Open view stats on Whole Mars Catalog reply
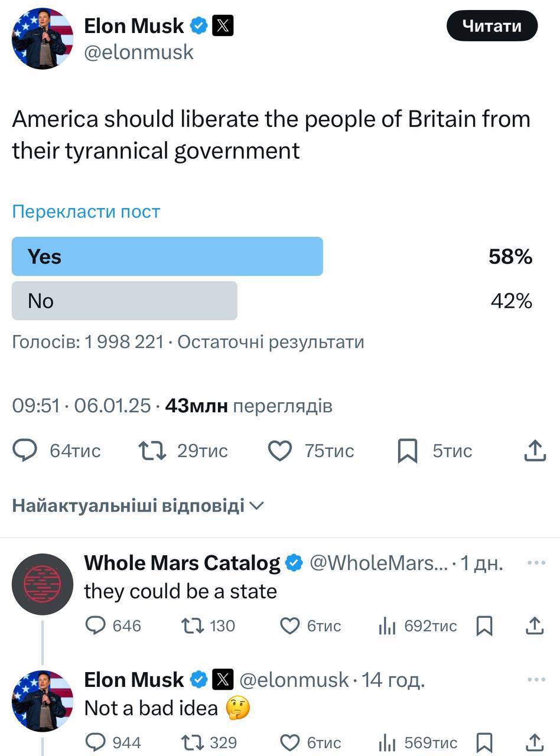This screenshot has width=560, height=756. point(387,625)
